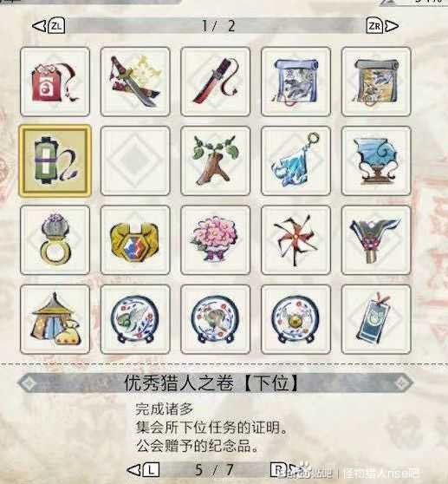Go to previous award page with ZL arrow
The image size is (448, 484).
(49, 26)
